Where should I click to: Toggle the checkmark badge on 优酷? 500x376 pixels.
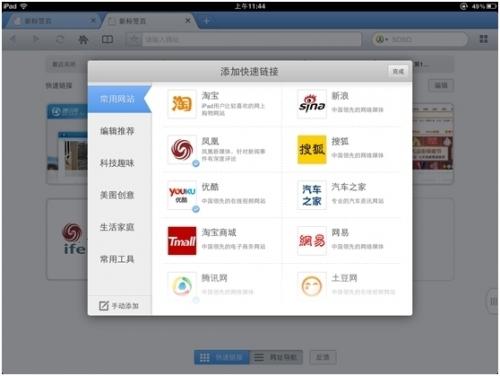click(196, 209)
